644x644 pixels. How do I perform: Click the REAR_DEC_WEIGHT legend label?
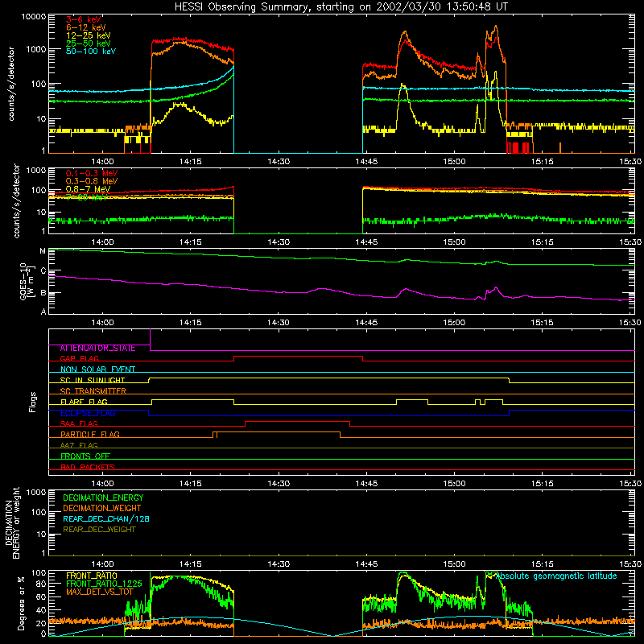click(x=99, y=530)
